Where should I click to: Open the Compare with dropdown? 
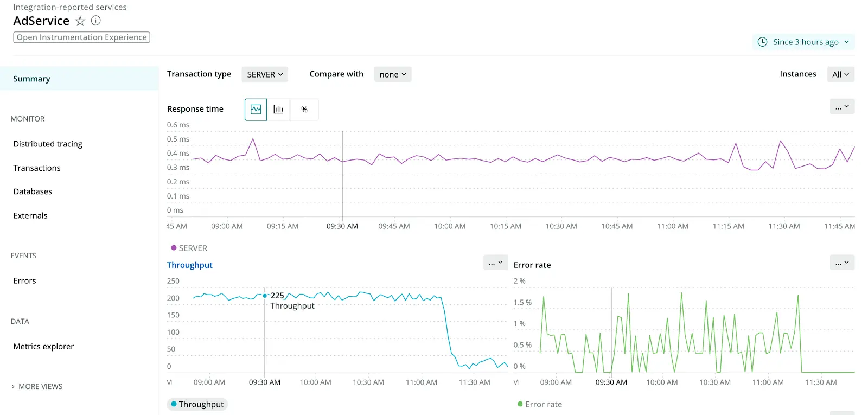(x=393, y=74)
